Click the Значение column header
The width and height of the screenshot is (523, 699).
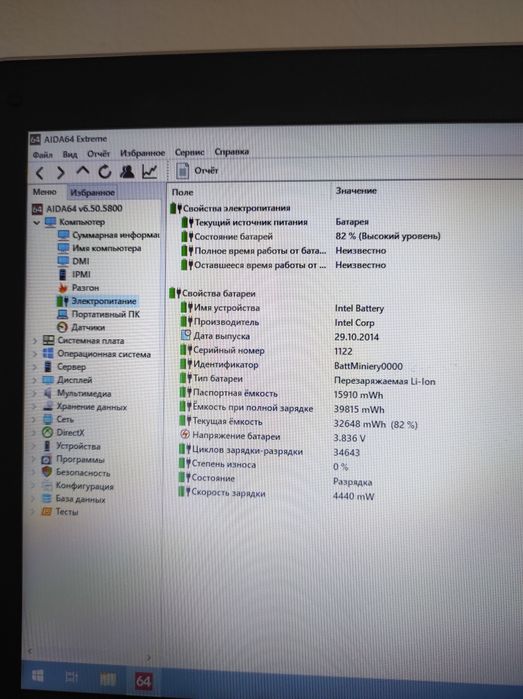click(x=356, y=191)
